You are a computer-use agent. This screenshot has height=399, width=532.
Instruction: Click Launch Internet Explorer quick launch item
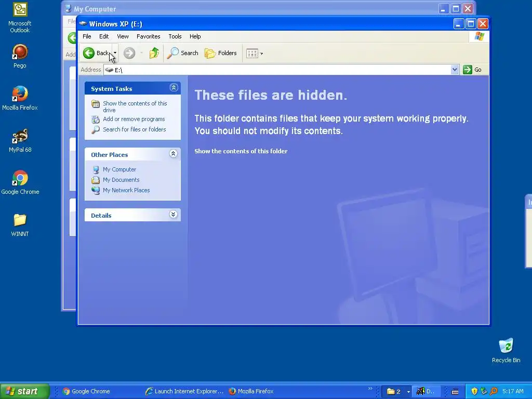184,391
